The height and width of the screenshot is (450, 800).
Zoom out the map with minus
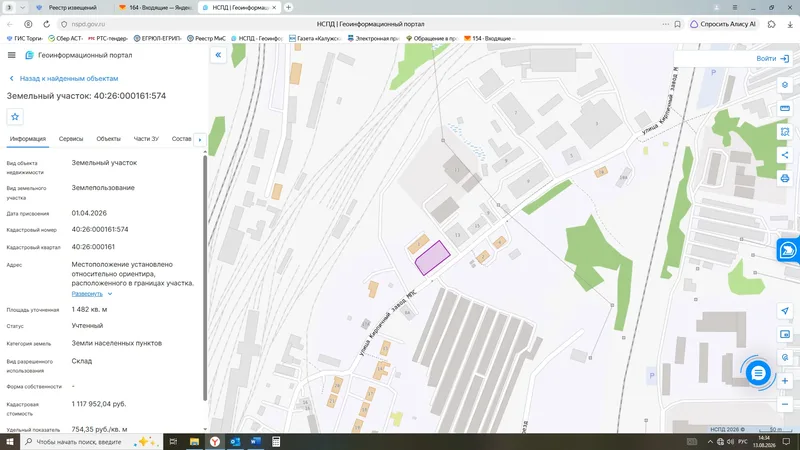(785, 405)
